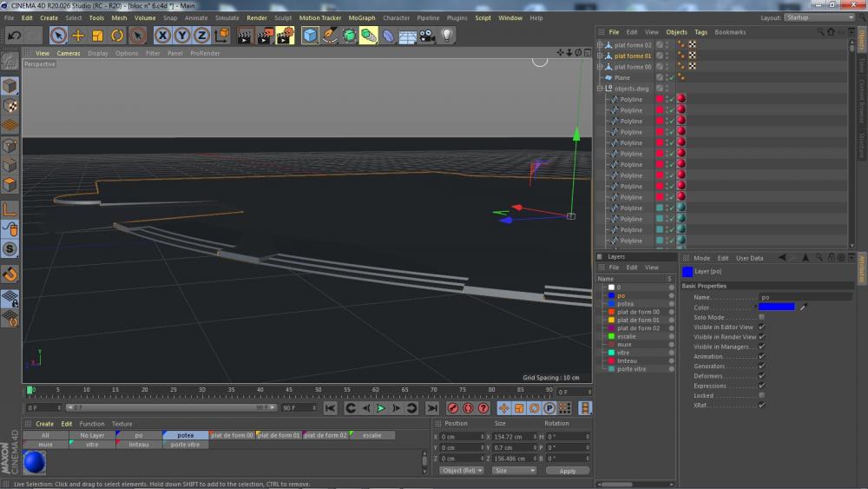Click the Light bulb icon
This screenshot has height=489, width=868.
tap(447, 36)
